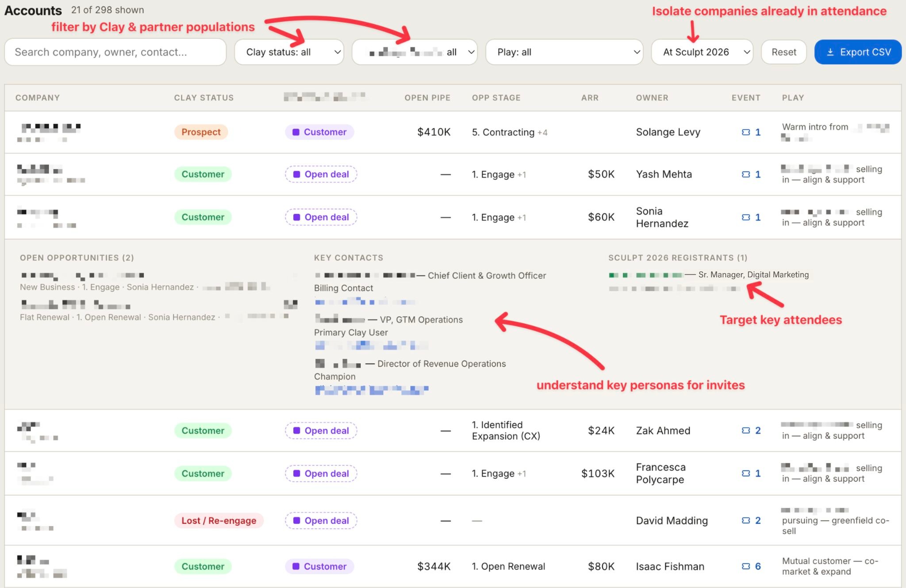Click the event ticket icon in Yash Mehta row

tap(746, 174)
